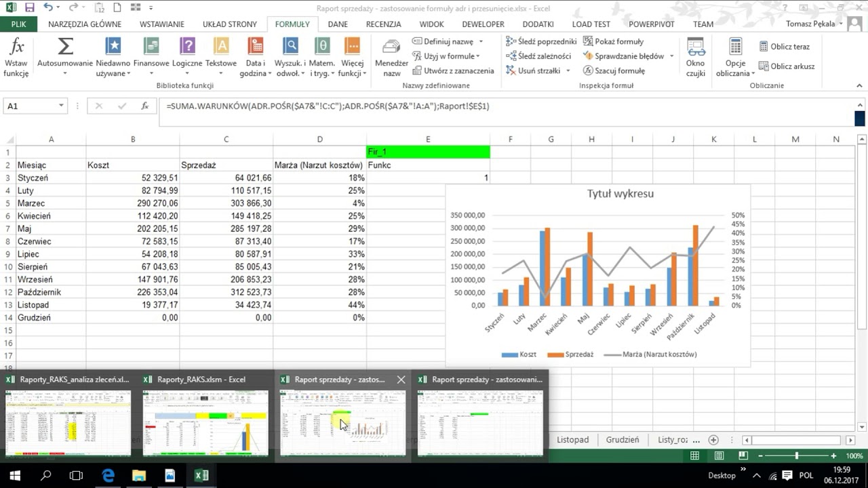Launch Microsoft Edge from the taskbar

[108, 476]
